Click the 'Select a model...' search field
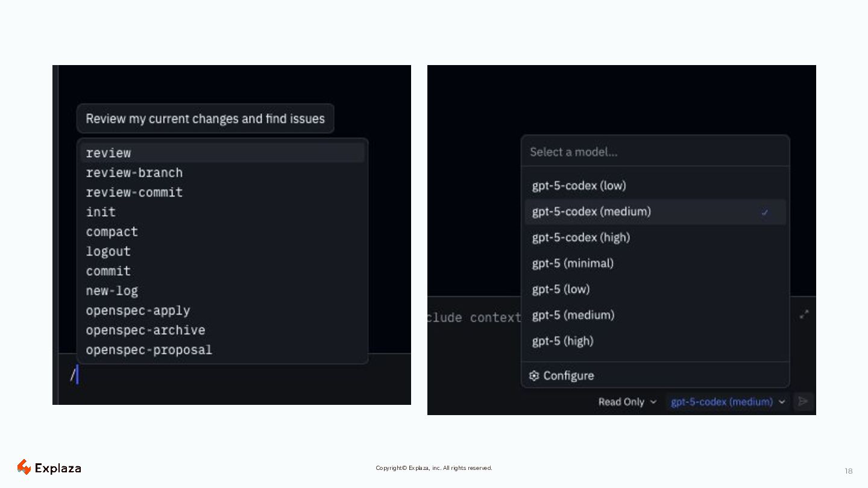The height and width of the screenshot is (488, 868). tap(655, 152)
